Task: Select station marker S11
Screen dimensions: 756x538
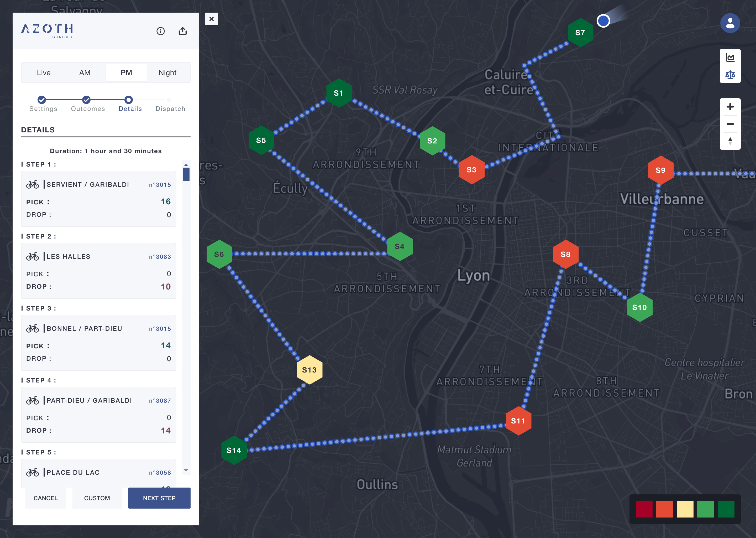Action: click(518, 421)
